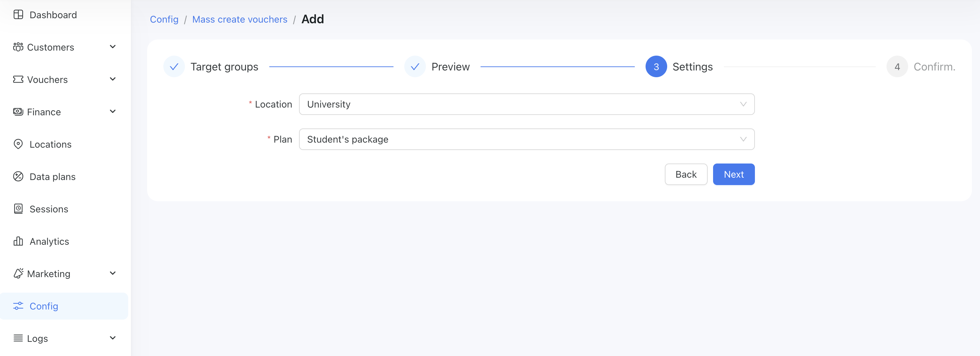This screenshot has width=980, height=356.
Task: Click the Vouchers ticket icon
Action: (18, 80)
